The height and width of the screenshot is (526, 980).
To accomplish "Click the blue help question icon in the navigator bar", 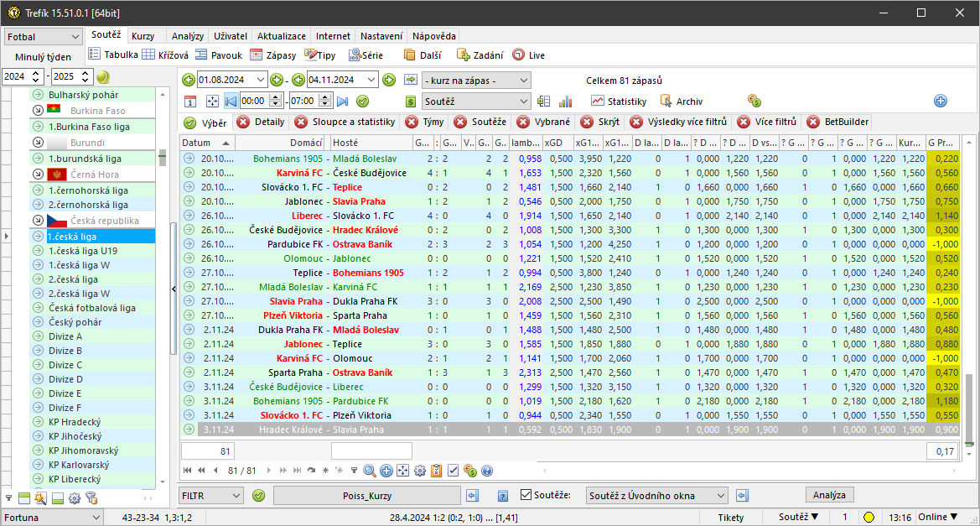I will 488,471.
